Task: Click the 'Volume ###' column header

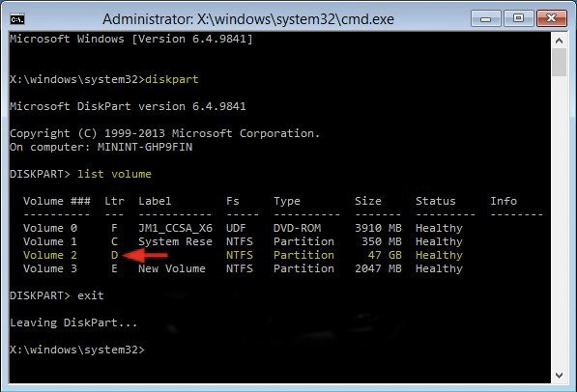Action: (x=57, y=201)
